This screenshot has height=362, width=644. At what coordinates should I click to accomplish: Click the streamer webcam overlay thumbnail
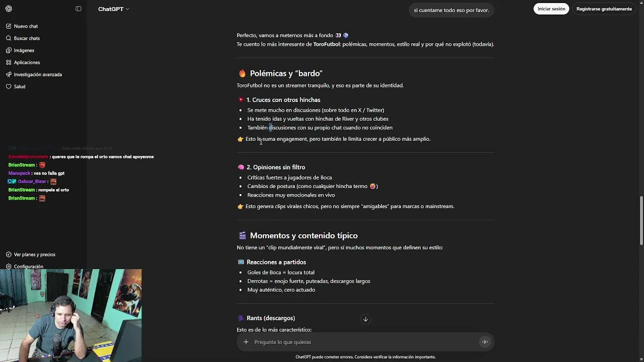pos(71,315)
